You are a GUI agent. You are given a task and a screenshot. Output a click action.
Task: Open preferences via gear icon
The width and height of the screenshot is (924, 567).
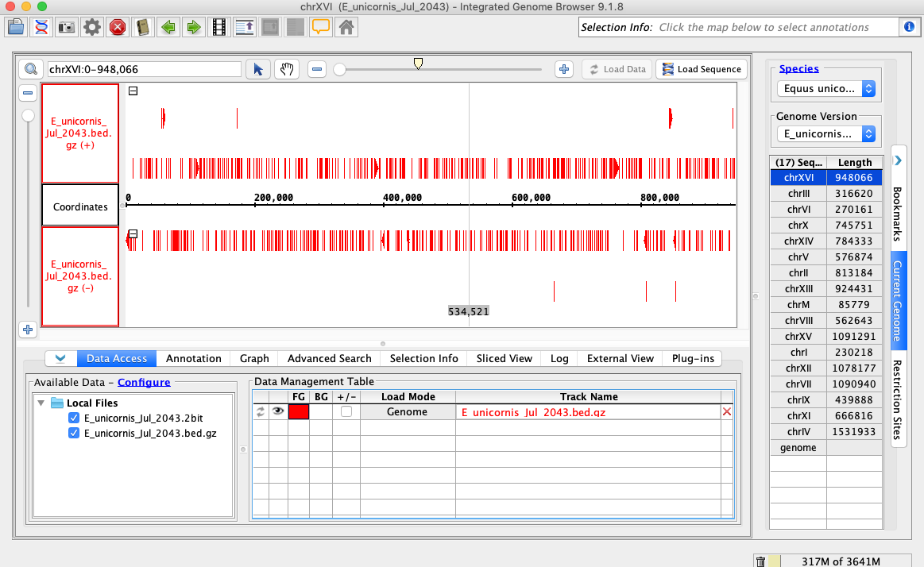(x=92, y=27)
